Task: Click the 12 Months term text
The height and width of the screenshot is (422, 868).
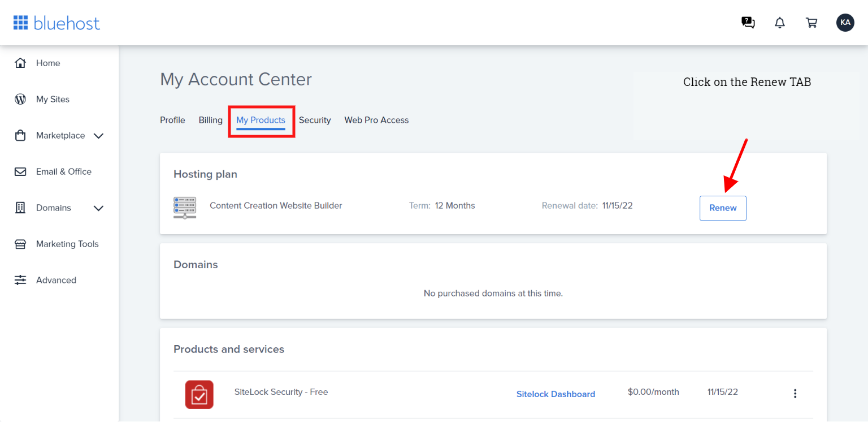Action: click(x=455, y=205)
